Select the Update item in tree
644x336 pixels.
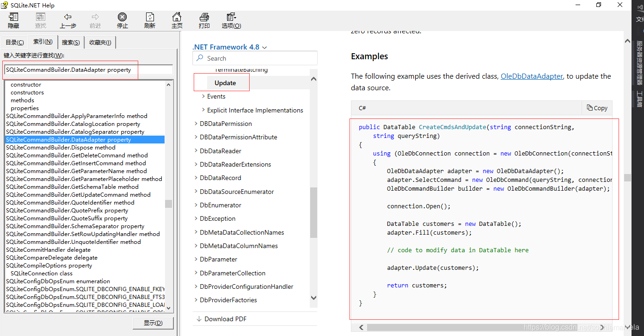click(225, 83)
